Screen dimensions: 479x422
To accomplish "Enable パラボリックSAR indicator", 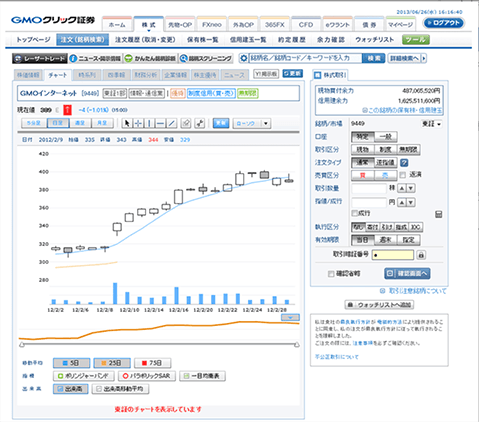I will [147, 376].
